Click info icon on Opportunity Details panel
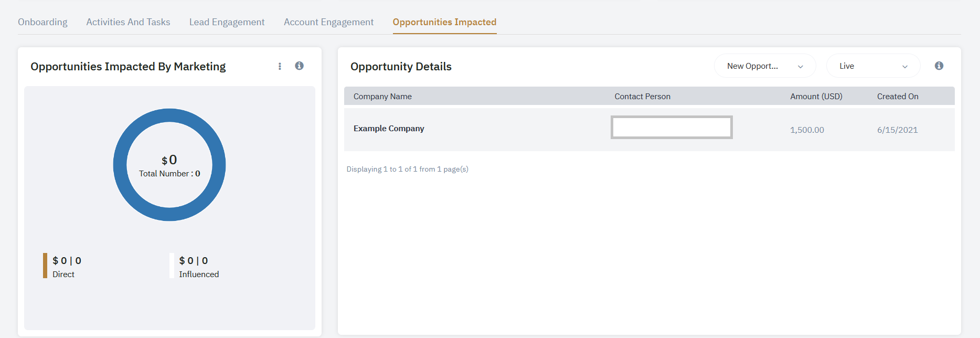This screenshot has height=338, width=980. tap(939, 66)
